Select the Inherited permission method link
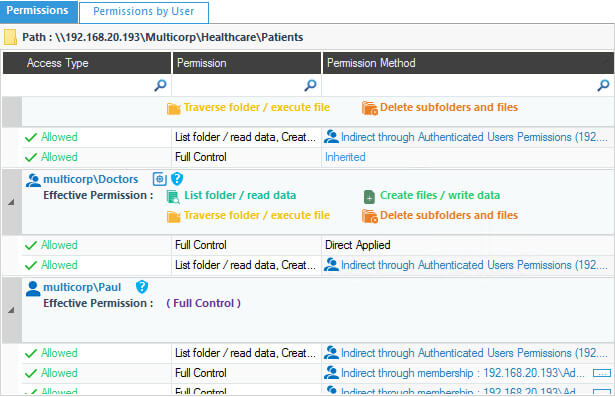615x397 pixels. pyautogui.click(x=345, y=157)
